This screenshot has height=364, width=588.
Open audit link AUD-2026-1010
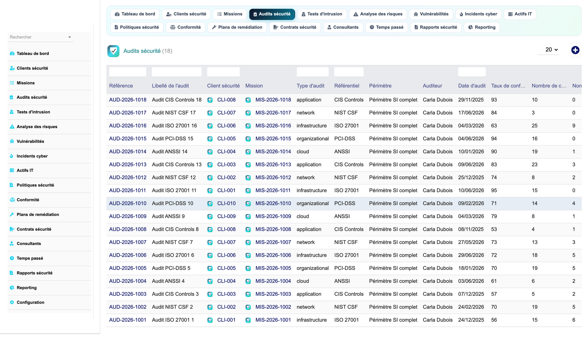tap(128, 204)
